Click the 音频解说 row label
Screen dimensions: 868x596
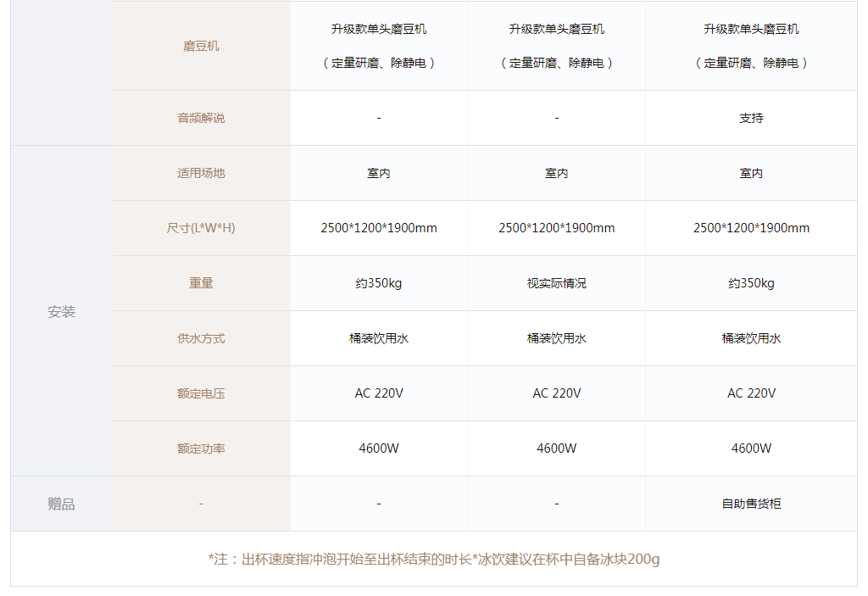pyautogui.click(x=201, y=118)
